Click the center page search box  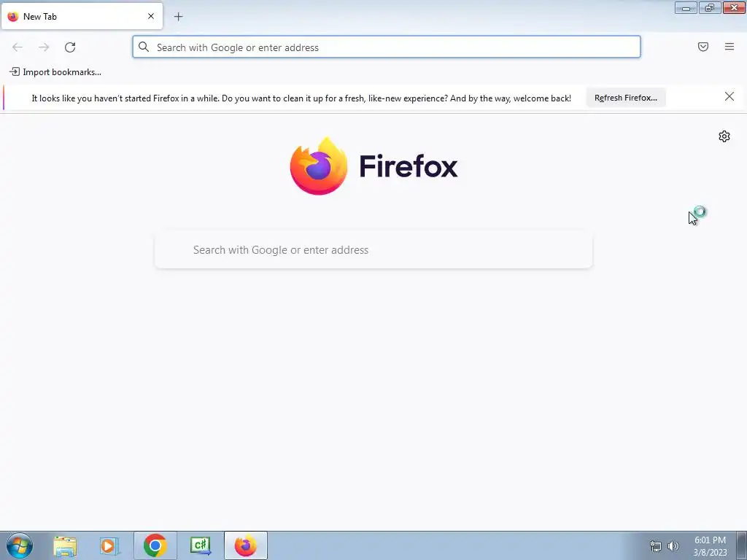pyautogui.click(x=373, y=250)
